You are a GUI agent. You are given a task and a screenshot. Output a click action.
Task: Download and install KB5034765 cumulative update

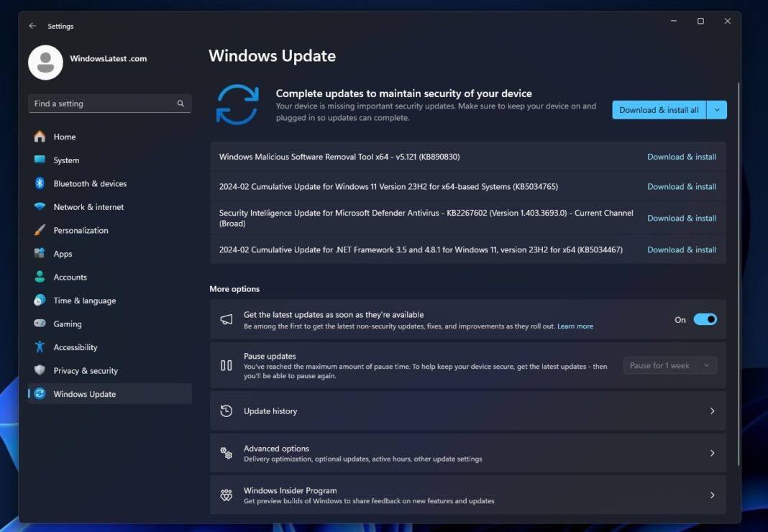pyautogui.click(x=681, y=186)
